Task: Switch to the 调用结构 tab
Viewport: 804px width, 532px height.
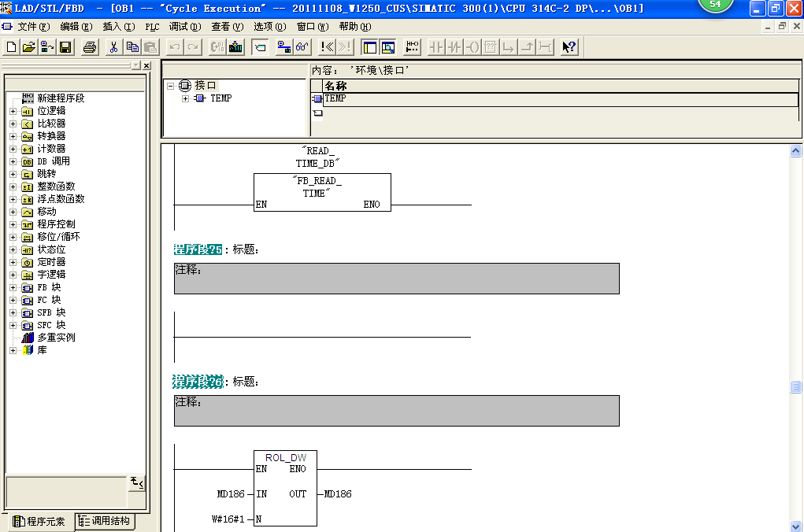Action: pyautogui.click(x=104, y=521)
